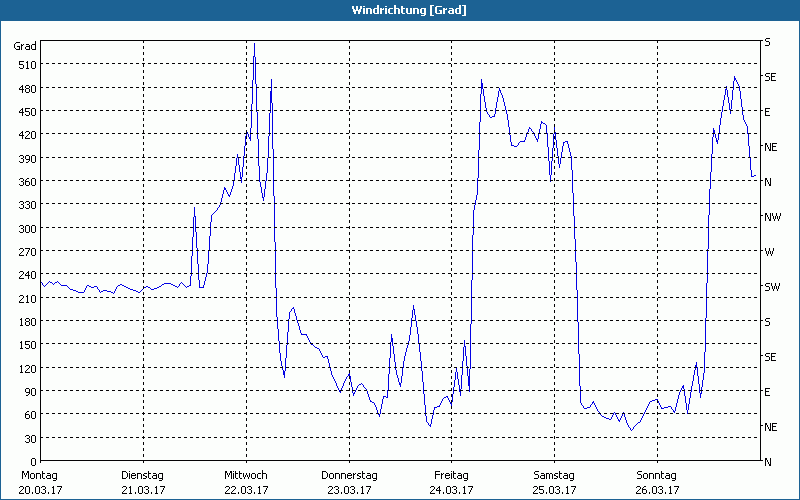Screen dimensions: 800x500
Task: Select the 330 degree axis label
Action: (x=28, y=205)
